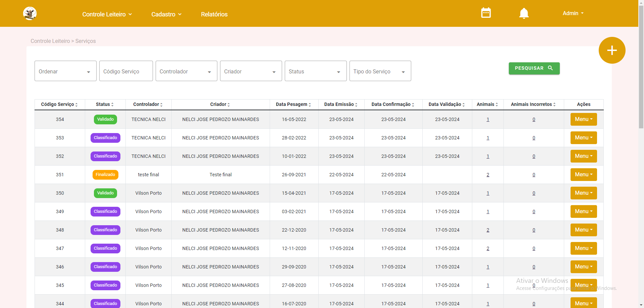644x308 pixels.
Task: Open animals count link for service 348
Action: coord(488,230)
